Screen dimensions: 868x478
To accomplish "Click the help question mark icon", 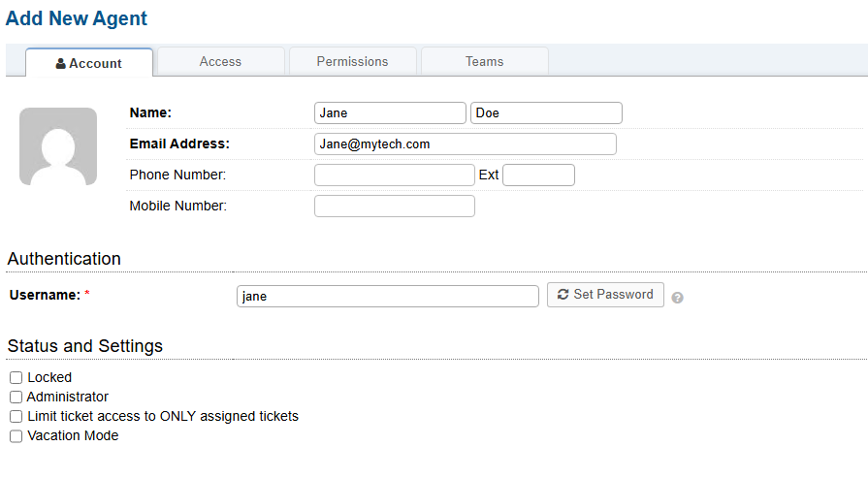I will [x=677, y=298].
